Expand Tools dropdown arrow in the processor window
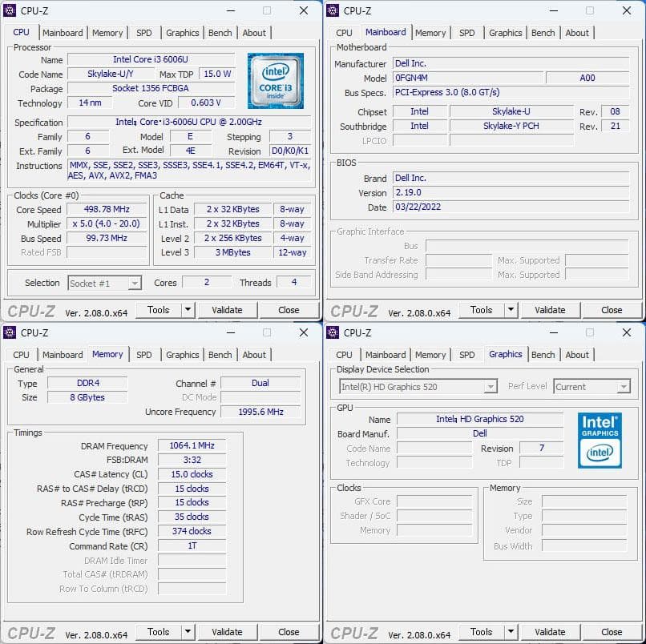 point(188,310)
